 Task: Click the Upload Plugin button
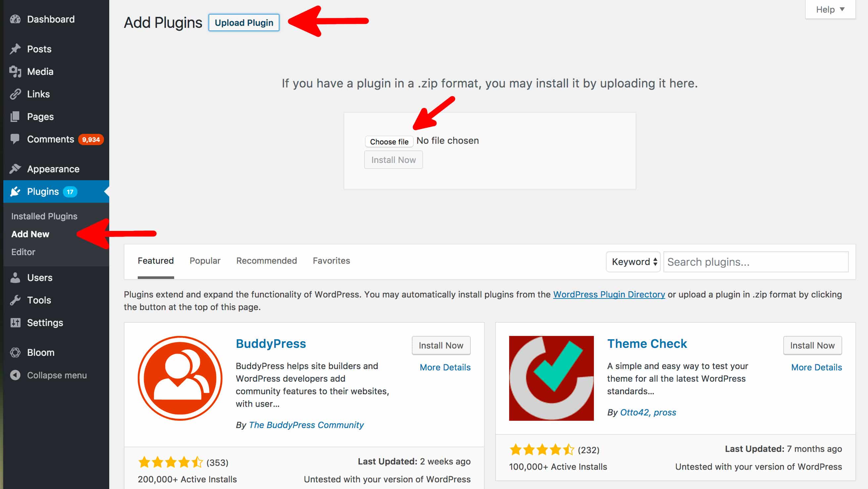(x=244, y=23)
